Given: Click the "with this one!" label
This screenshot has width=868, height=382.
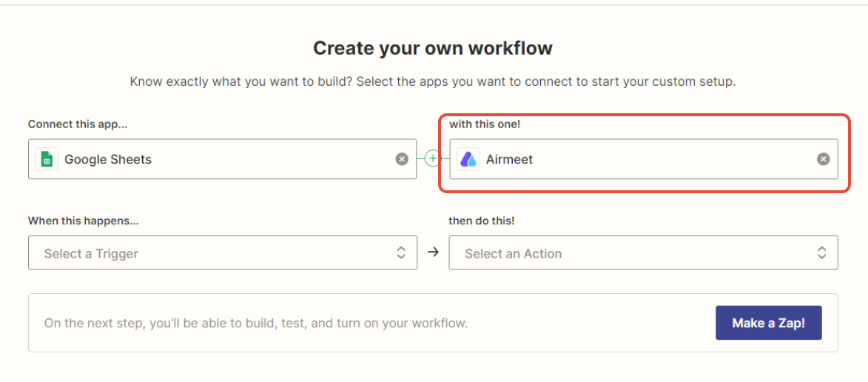Looking at the screenshot, I should 485,124.
